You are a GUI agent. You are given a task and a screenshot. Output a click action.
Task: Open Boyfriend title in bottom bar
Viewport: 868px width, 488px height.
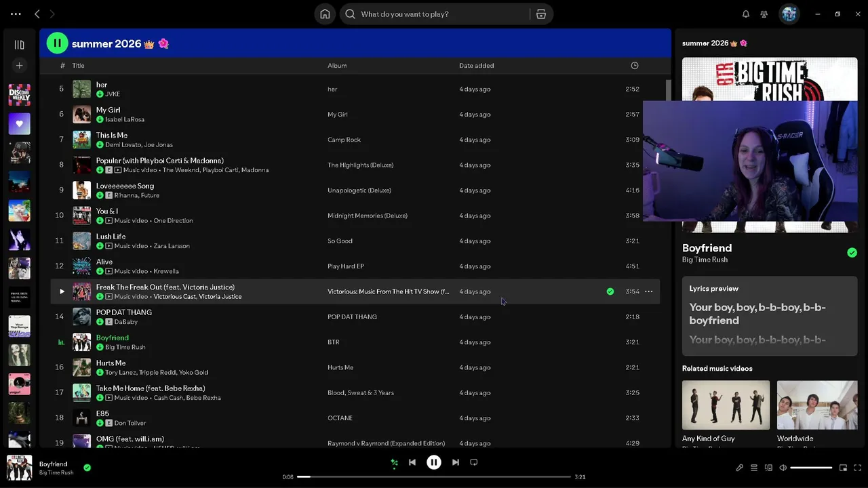coord(53,464)
